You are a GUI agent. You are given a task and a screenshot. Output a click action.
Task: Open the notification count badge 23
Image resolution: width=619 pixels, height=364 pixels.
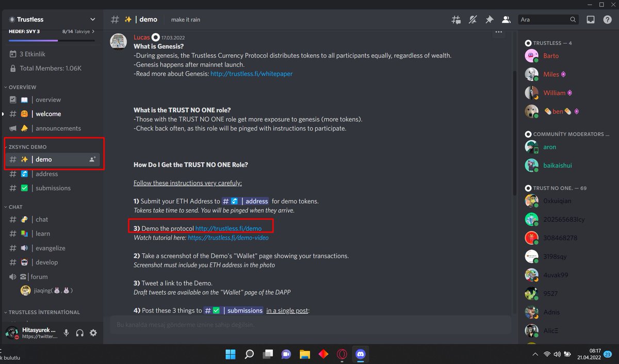(608, 354)
